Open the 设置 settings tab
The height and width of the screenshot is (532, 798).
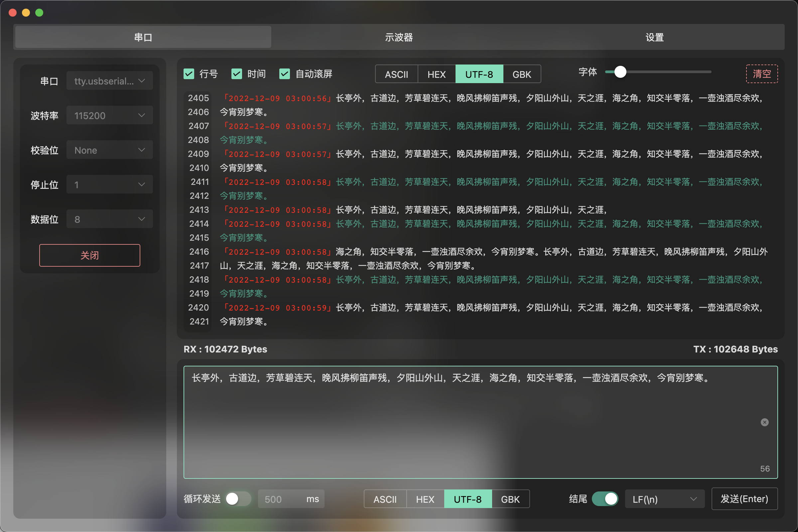point(654,37)
